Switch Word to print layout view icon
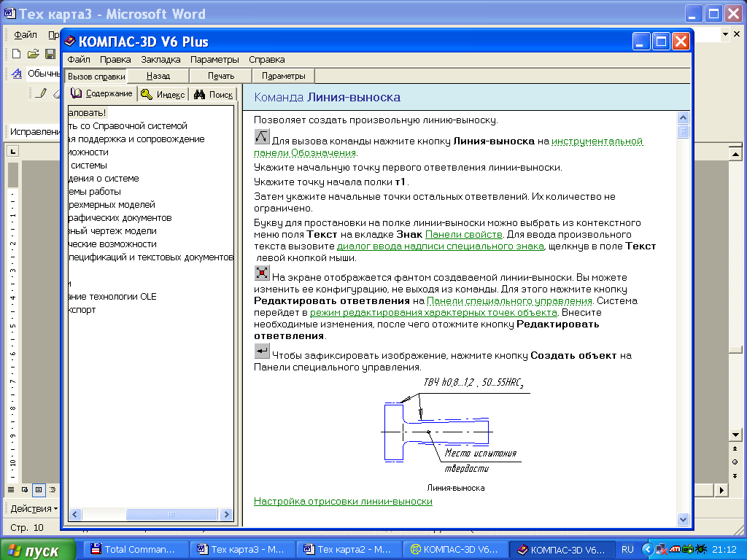This screenshot has width=747, height=560. 39,489
